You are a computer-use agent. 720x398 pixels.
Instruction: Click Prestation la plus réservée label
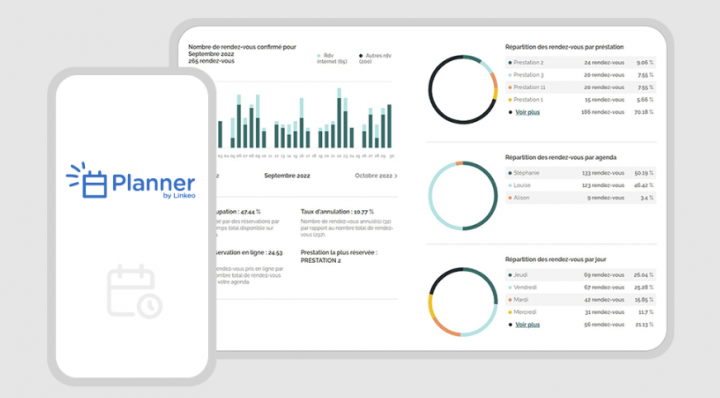point(339,252)
